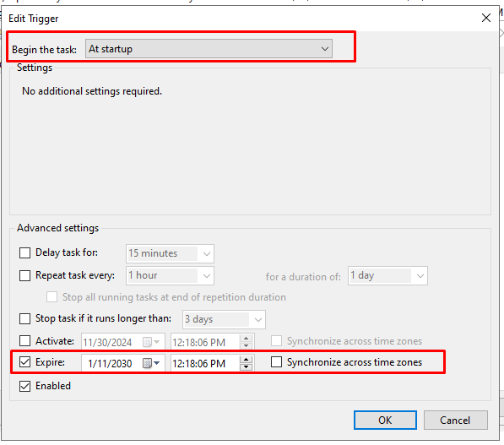Open the 15 minutes delay dropdown
This screenshot has width=504, height=445.
point(170,253)
